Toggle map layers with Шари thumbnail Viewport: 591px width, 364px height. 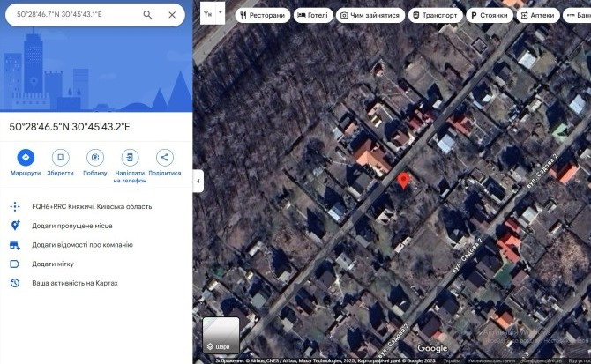221,335
